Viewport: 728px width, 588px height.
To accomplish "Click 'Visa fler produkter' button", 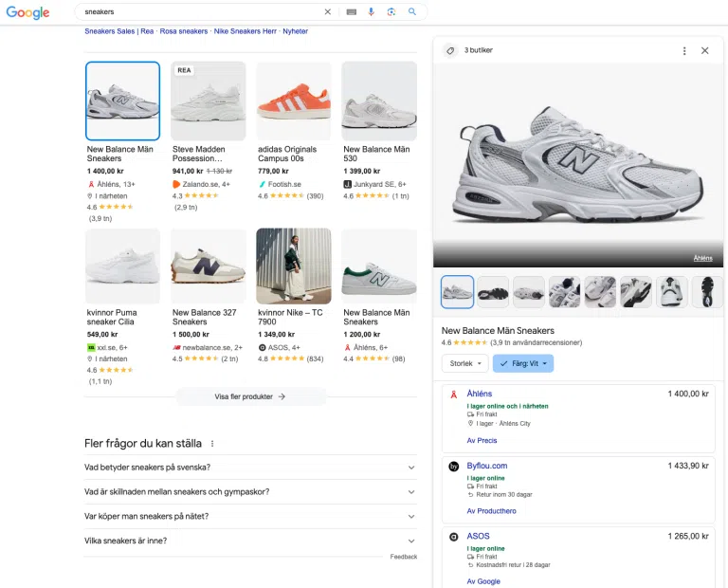I will pos(250,396).
